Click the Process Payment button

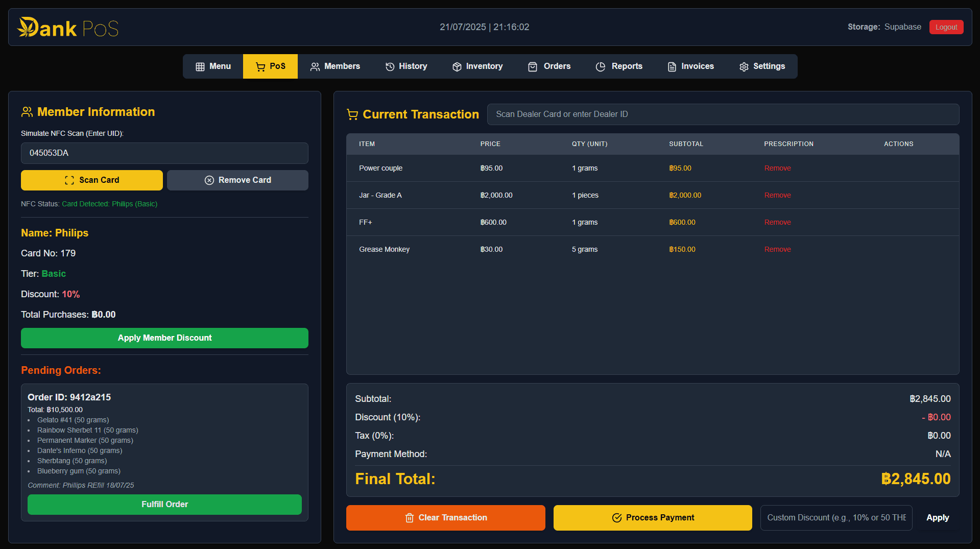[x=653, y=518]
